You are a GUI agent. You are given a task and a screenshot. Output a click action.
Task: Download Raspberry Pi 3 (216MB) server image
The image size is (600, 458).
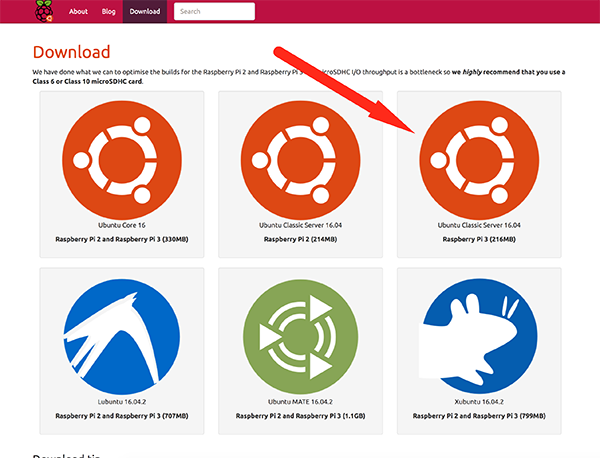click(x=479, y=239)
